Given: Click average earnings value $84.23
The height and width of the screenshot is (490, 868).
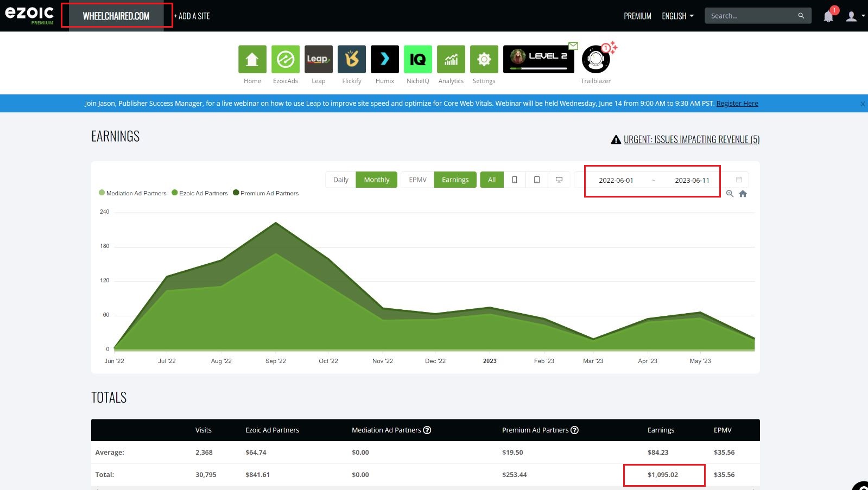Looking at the screenshot, I should (658, 452).
